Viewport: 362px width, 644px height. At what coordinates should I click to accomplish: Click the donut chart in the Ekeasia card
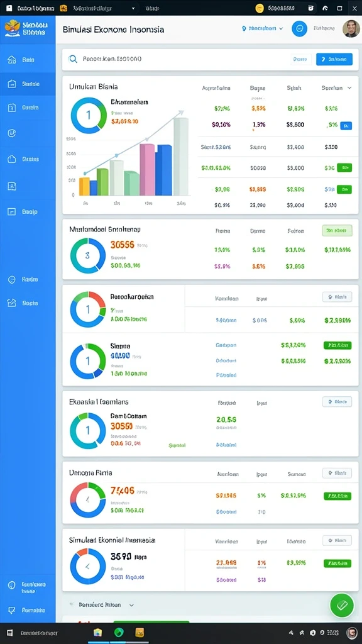(88, 430)
